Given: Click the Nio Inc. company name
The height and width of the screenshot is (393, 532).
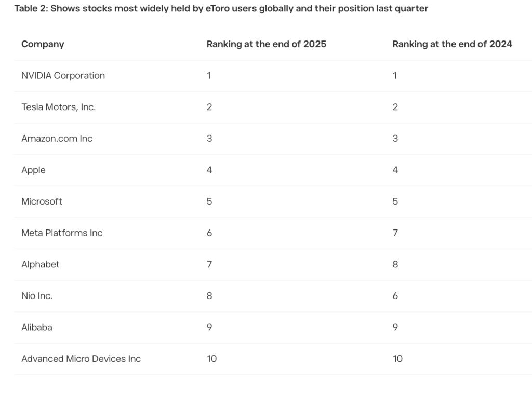Looking at the screenshot, I should click(x=37, y=296).
